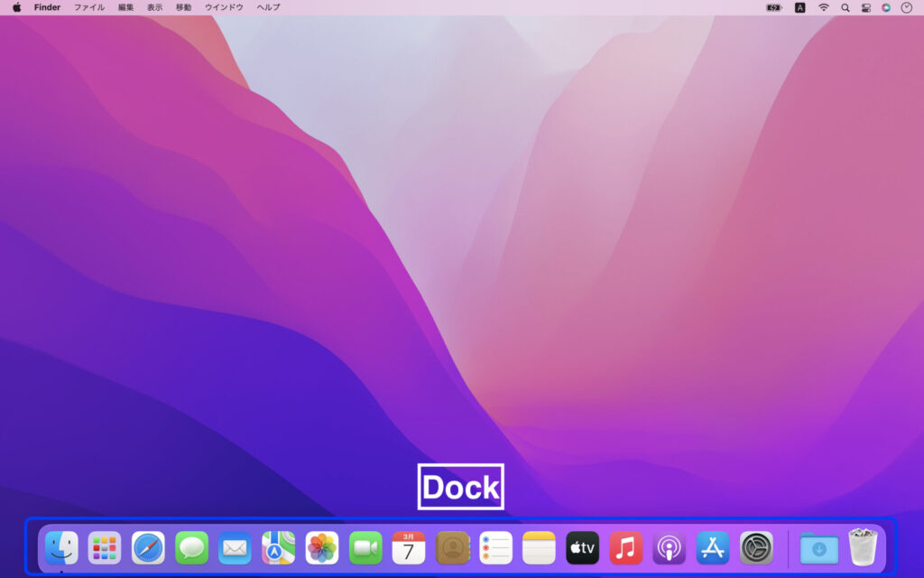Image resolution: width=924 pixels, height=578 pixels.
Task: Open Calendar showing 7
Action: 409,548
